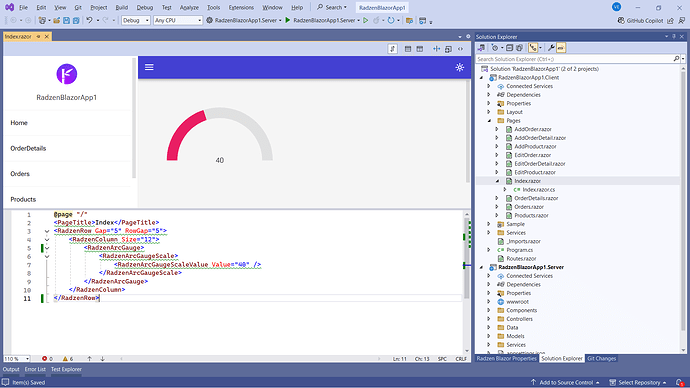This screenshot has width=690, height=388.
Task: Open the Build menu
Action: tap(121, 7)
